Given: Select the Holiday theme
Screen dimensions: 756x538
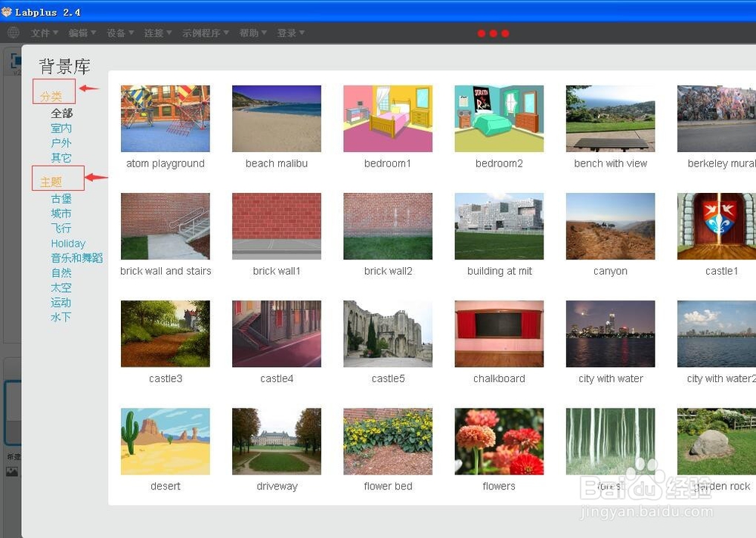Looking at the screenshot, I should [x=68, y=244].
